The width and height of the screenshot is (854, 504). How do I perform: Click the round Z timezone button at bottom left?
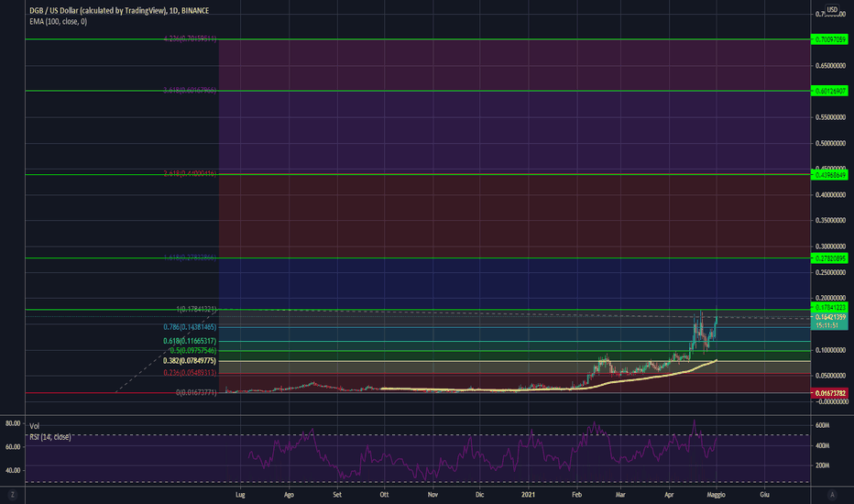point(12,495)
